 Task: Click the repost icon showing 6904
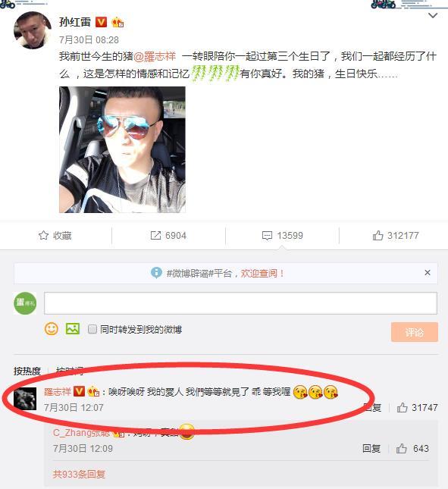[x=155, y=236]
